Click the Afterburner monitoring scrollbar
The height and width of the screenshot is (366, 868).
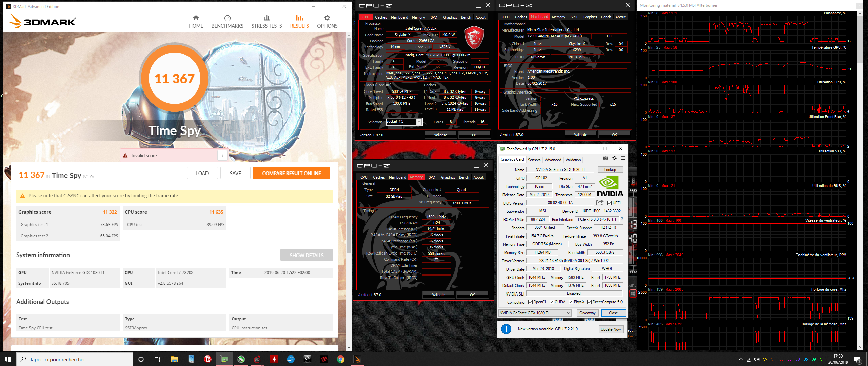(860, 39)
